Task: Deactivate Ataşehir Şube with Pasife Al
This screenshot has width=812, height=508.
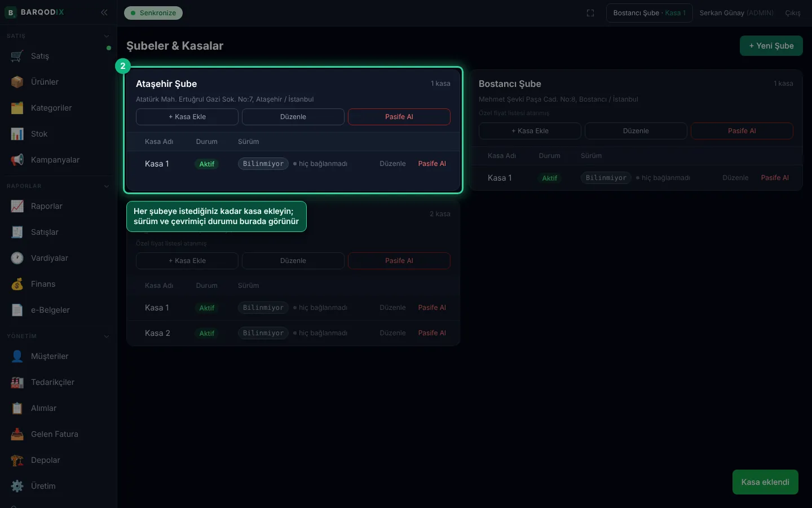Action: pyautogui.click(x=399, y=117)
